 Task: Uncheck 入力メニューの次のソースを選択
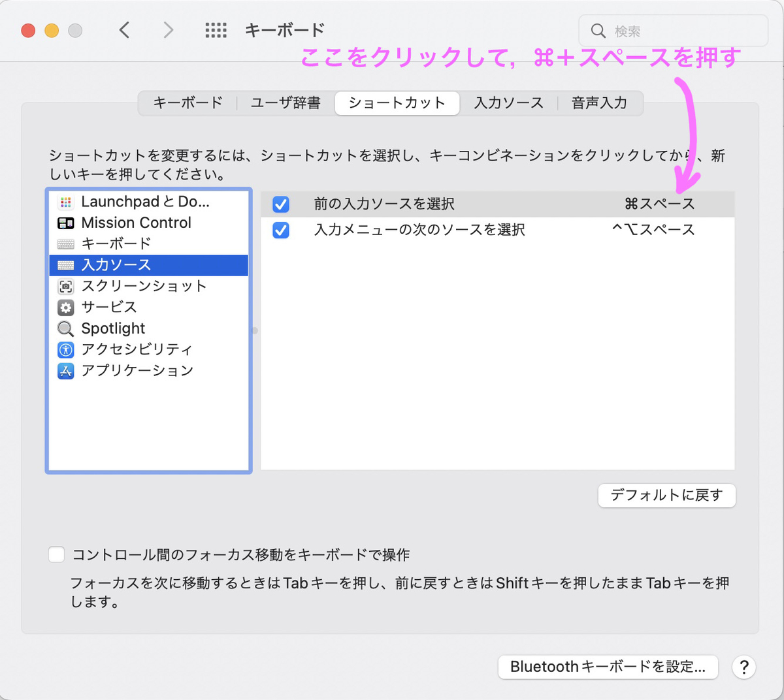pos(280,230)
